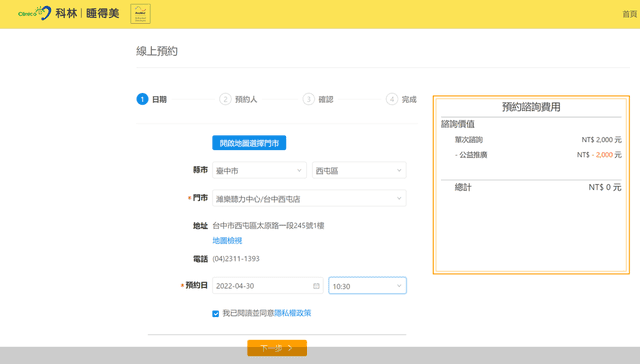Click the phone number (04)2311-1393
Viewport: 640px width, 364px height.
[236, 259]
